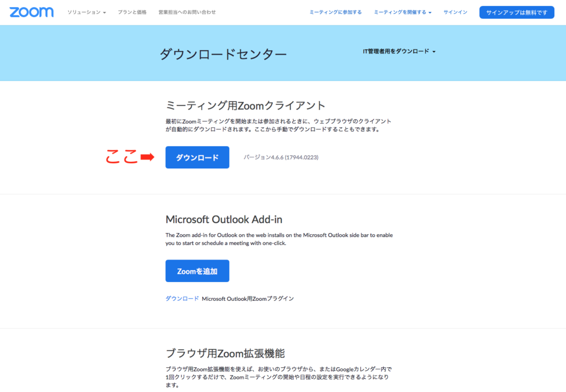Click the version text バージョン4.6.6
566x392 pixels.
[281, 157]
